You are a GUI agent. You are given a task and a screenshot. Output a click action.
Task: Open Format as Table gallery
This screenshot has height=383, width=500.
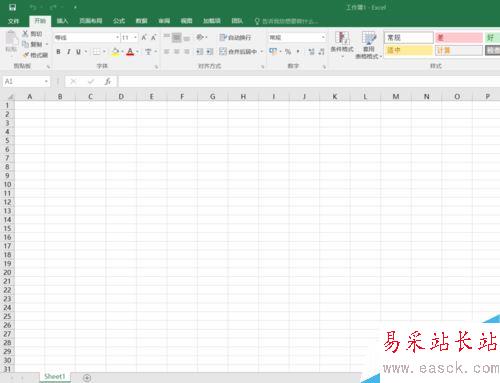click(x=369, y=45)
